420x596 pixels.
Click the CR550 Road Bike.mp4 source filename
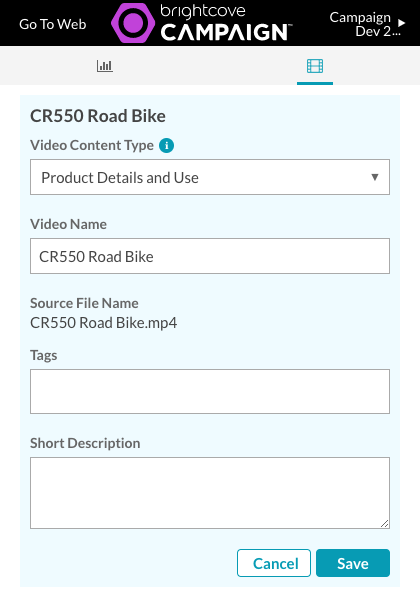[x=103, y=323]
